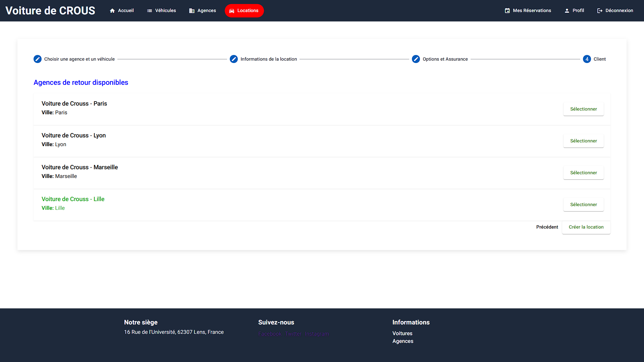This screenshot has height=362, width=644.
Task: Click Voiture de CROUS site title
Action: coord(50,11)
